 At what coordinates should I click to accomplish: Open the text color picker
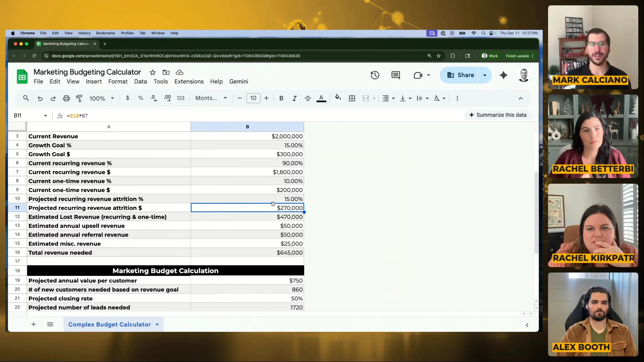pos(321,98)
